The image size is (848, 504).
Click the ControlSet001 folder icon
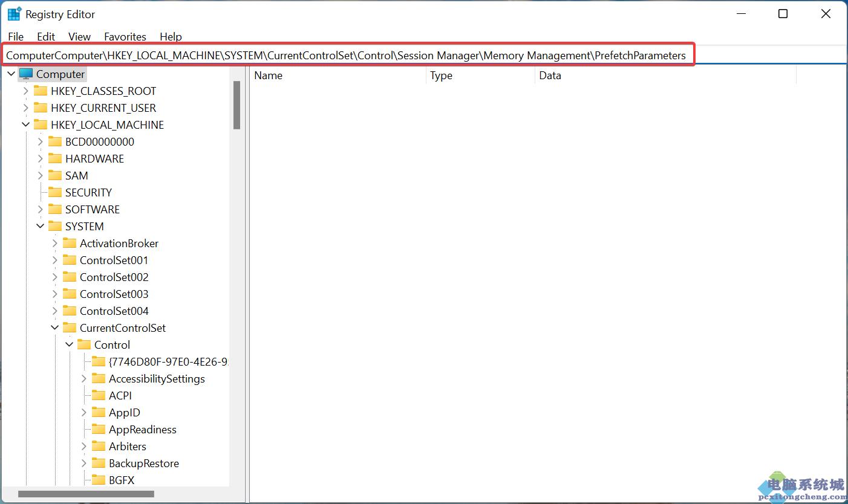click(70, 260)
